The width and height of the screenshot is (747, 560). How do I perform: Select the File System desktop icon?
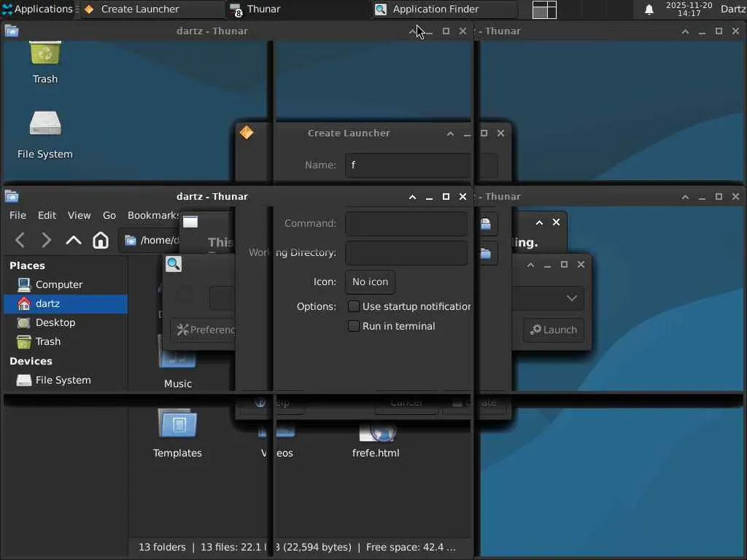click(45, 135)
